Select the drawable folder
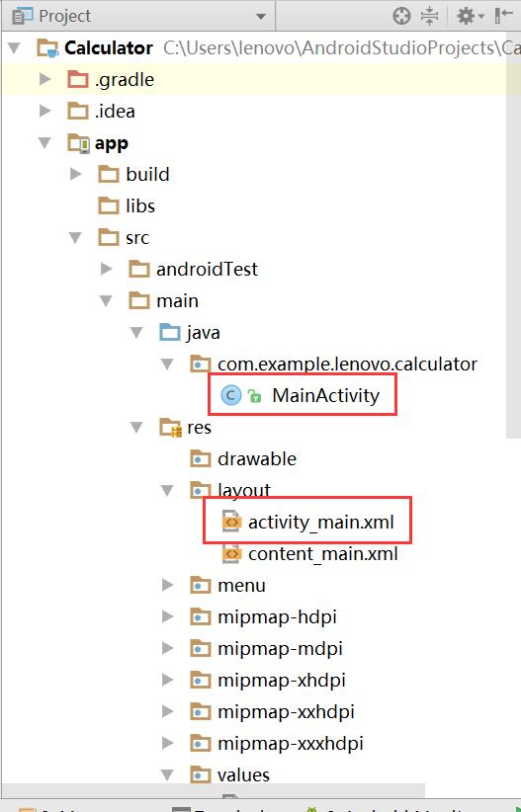This screenshot has height=812, width=521. pos(257,458)
